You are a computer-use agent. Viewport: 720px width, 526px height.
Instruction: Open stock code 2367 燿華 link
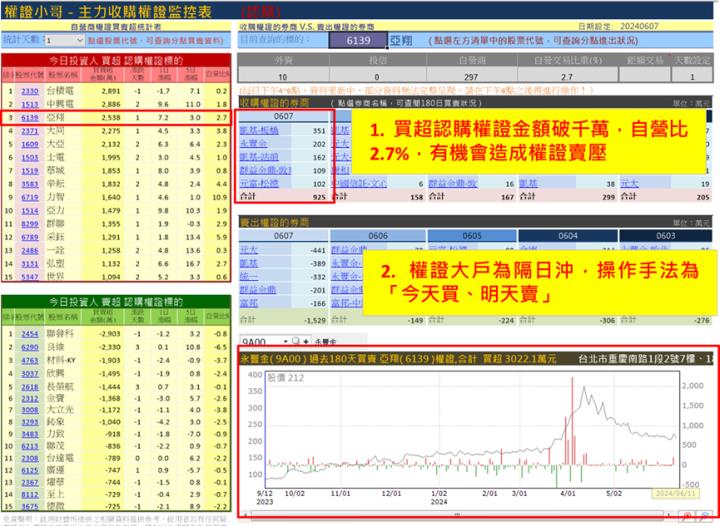tap(30, 482)
